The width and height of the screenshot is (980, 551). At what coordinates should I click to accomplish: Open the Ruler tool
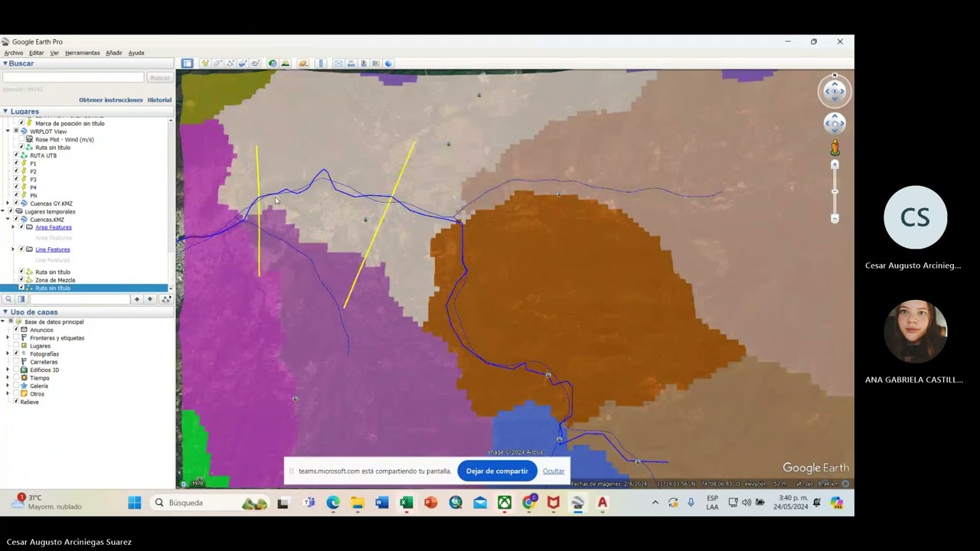tap(322, 64)
